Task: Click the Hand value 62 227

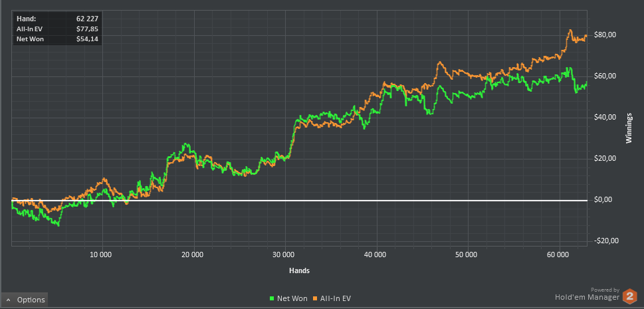Action: click(x=87, y=19)
